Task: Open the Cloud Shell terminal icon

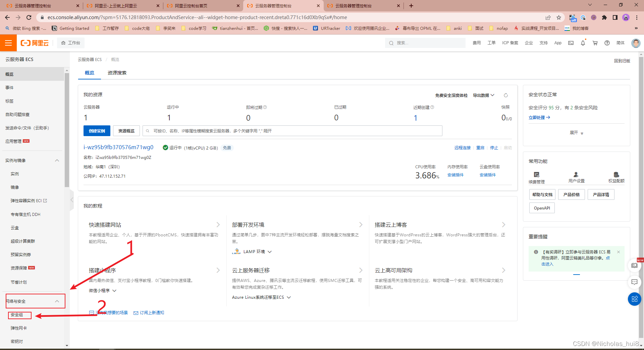Action: (571, 43)
